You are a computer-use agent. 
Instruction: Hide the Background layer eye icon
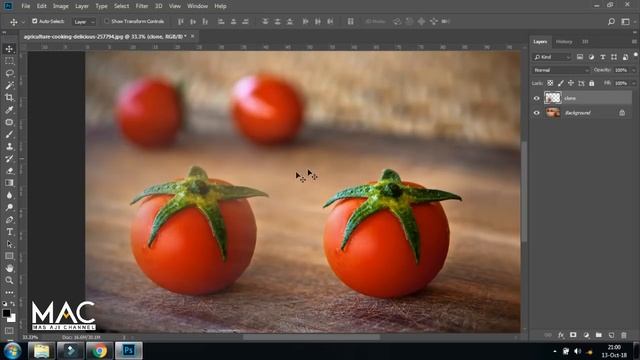(537, 113)
